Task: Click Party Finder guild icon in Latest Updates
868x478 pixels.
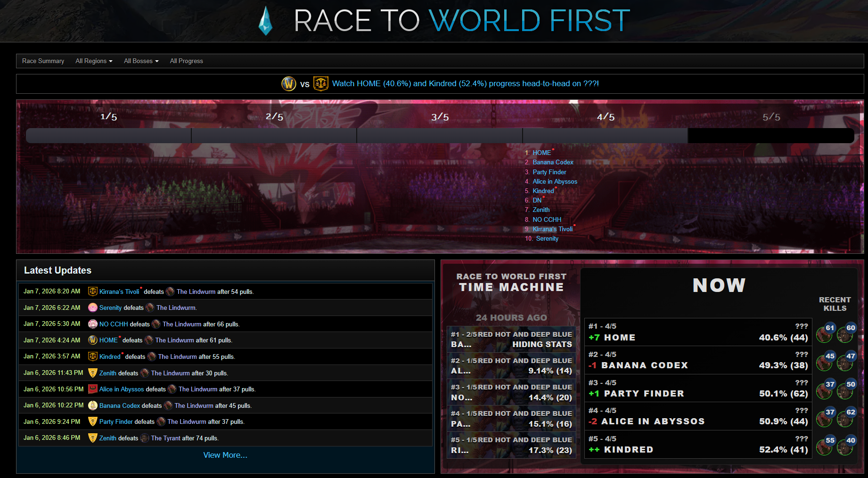Action: pyautogui.click(x=93, y=421)
